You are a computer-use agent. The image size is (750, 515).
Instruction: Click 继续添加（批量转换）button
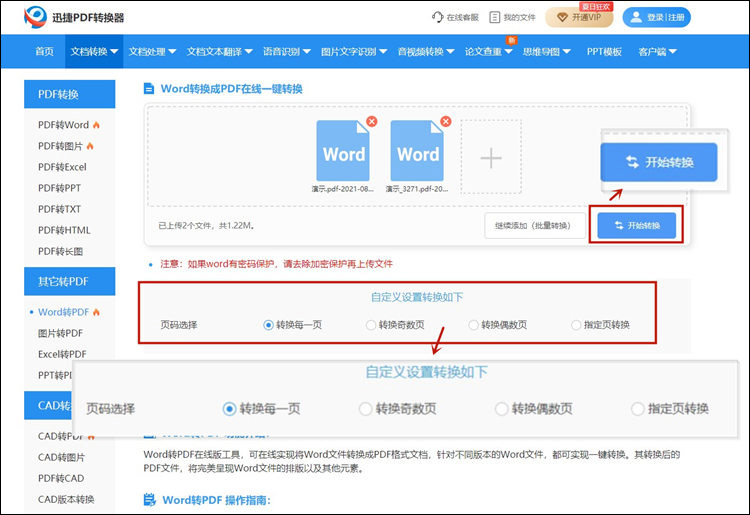(x=535, y=225)
